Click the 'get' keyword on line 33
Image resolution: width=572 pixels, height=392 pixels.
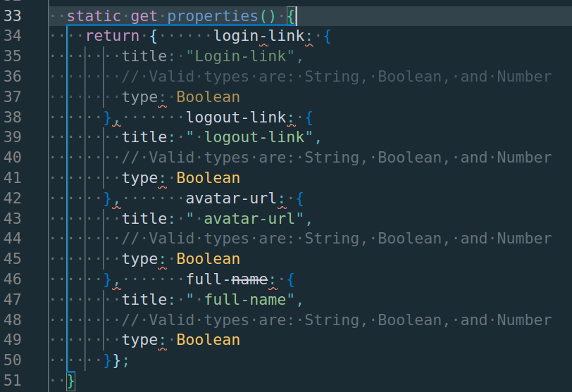click(x=144, y=16)
